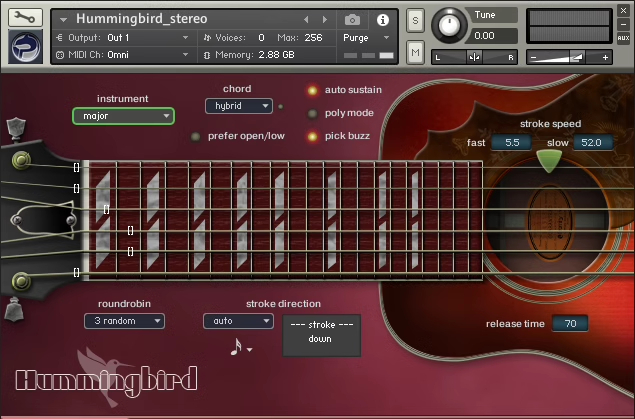The width and height of the screenshot is (635, 419).
Task: Open the Purge menu
Action: pyautogui.click(x=366, y=38)
